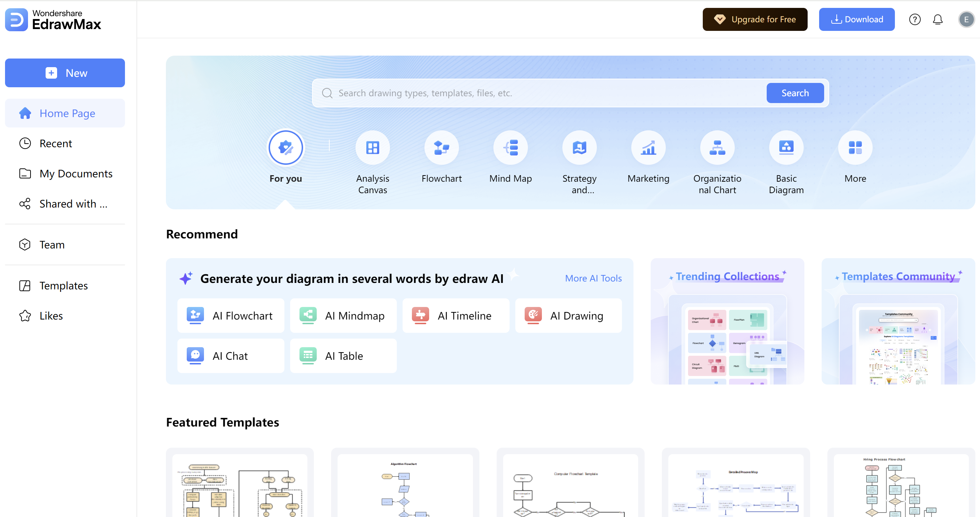The height and width of the screenshot is (517, 980).
Task: Click the Templates menu item
Action: point(63,285)
